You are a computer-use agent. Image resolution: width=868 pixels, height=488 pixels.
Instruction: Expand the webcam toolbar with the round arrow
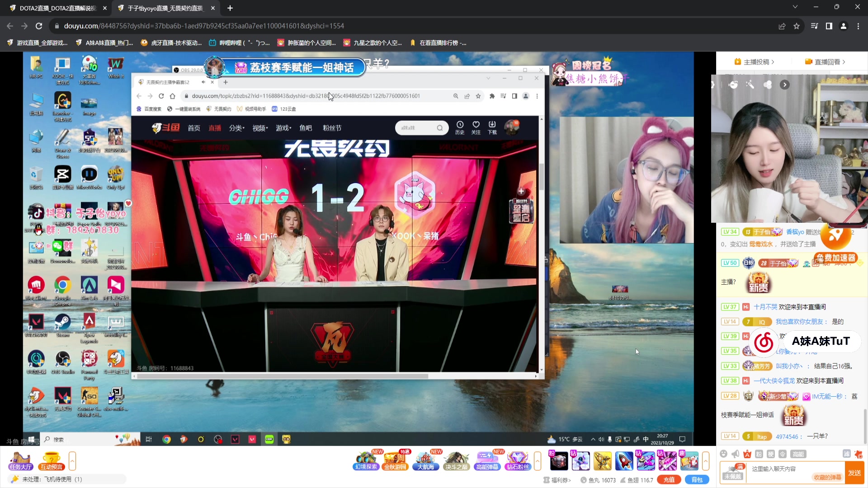click(785, 84)
